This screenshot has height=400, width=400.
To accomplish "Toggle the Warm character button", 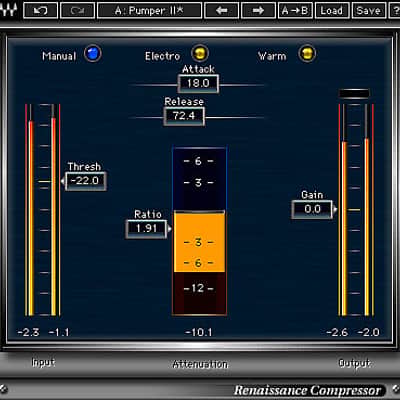I will coord(307,54).
